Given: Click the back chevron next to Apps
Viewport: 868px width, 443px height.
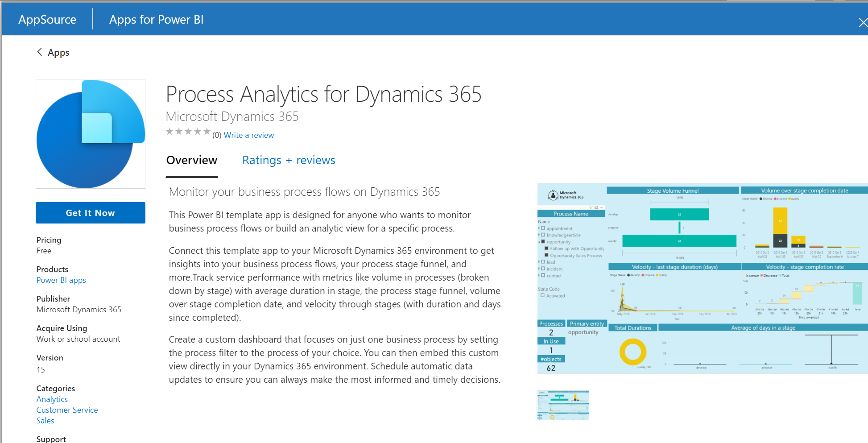Looking at the screenshot, I should [40, 52].
